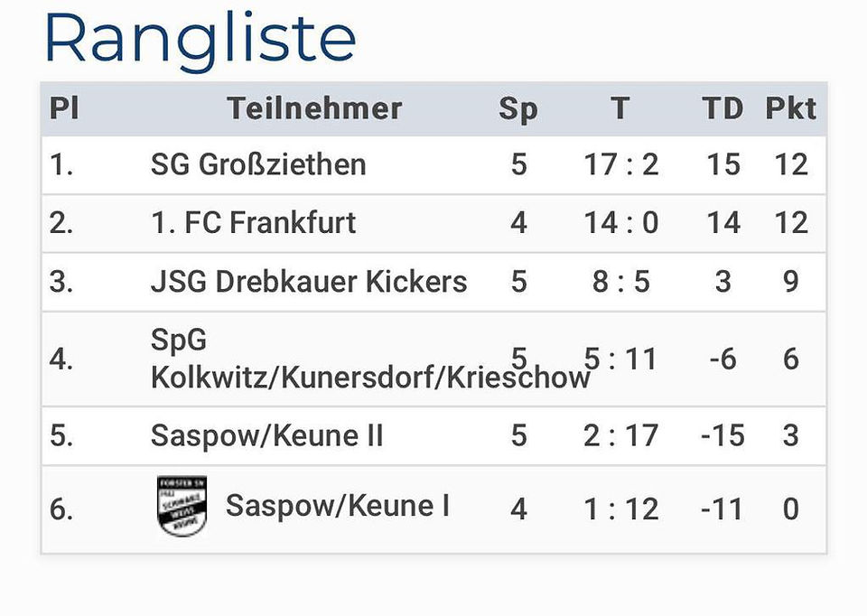The height and width of the screenshot is (616, 867).
Task: Click the 2 : 17 goals cell
Action: coord(621,435)
